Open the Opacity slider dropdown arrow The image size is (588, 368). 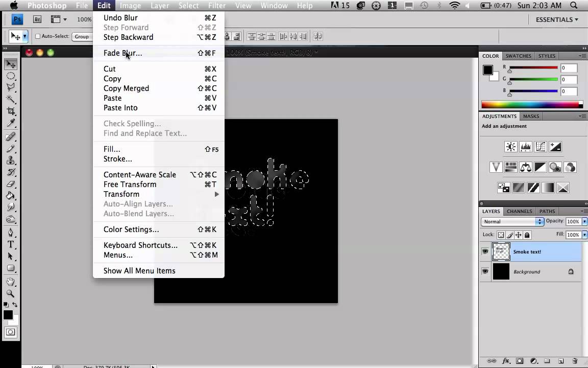[584, 221]
